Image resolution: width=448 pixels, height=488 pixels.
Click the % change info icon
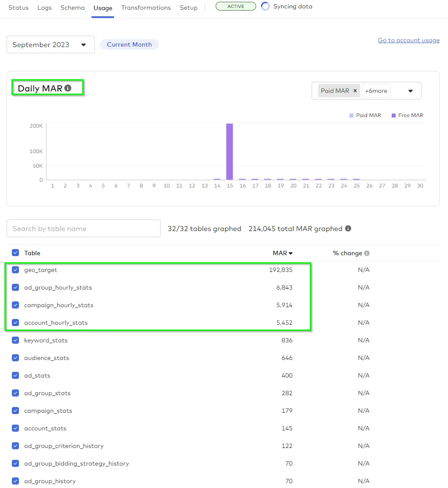pos(367,253)
